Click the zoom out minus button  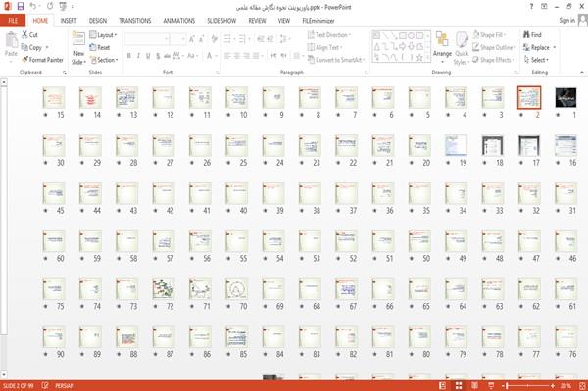(x=504, y=386)
